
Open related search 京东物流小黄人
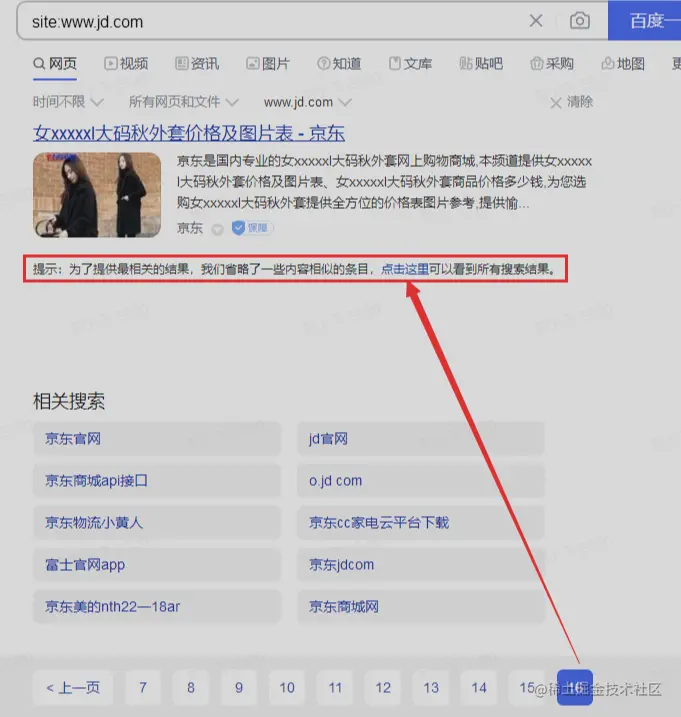click(157, 523)
